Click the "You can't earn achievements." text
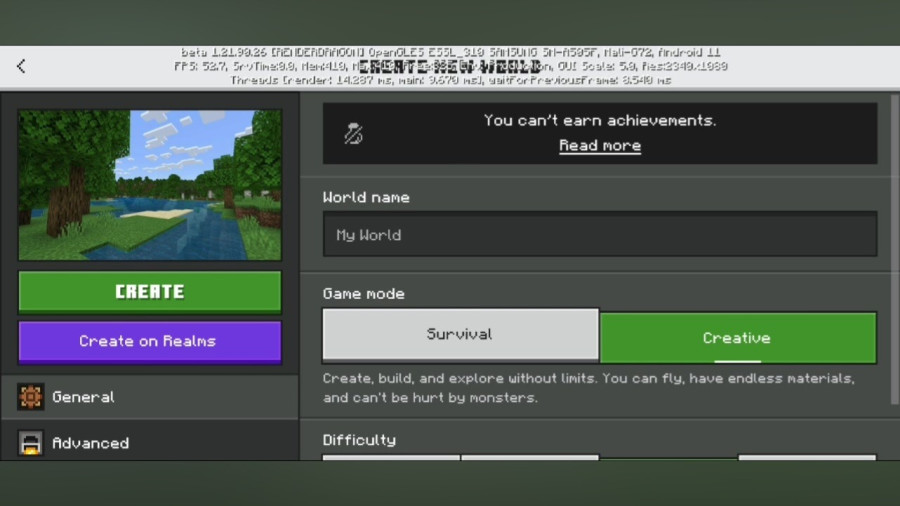Screen dimensions: 900x506 coord(600,120)
